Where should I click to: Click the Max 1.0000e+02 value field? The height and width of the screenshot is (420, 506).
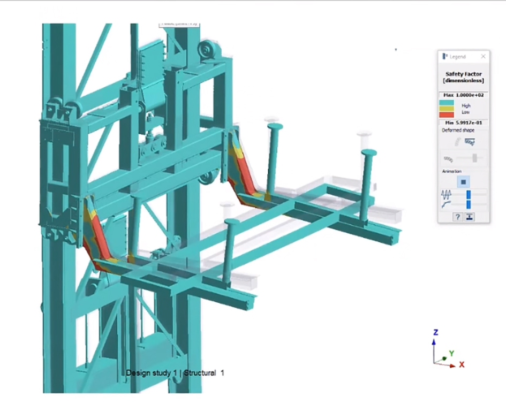point(464,94)
